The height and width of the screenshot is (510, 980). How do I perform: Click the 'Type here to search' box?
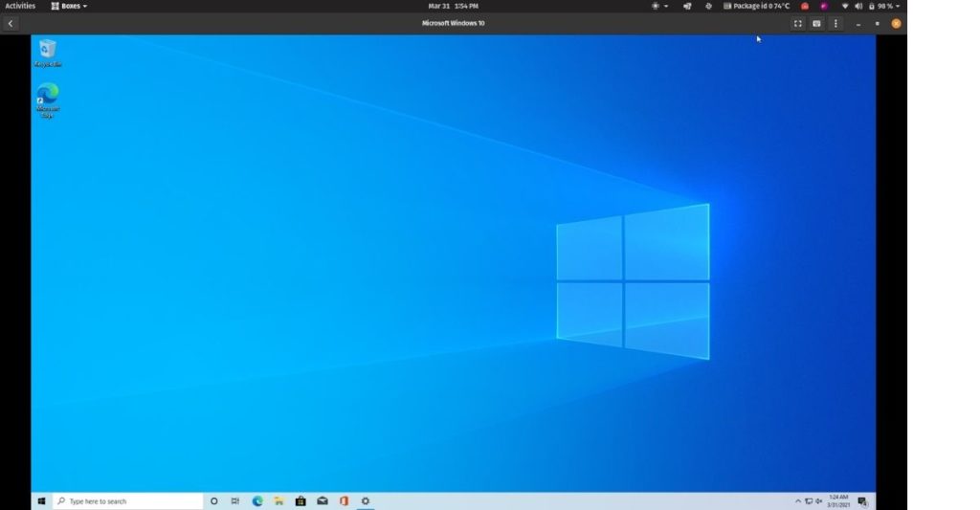click(x=128, y=501)
